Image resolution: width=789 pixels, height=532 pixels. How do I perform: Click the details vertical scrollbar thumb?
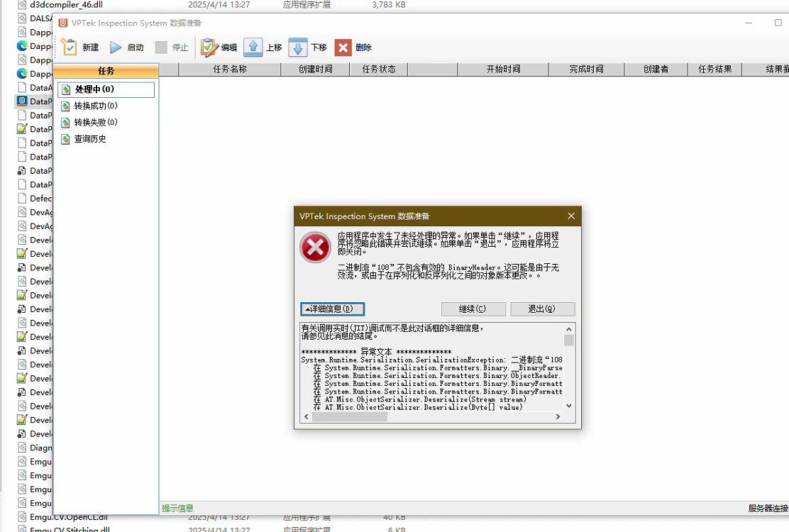(x=569, y=340)
